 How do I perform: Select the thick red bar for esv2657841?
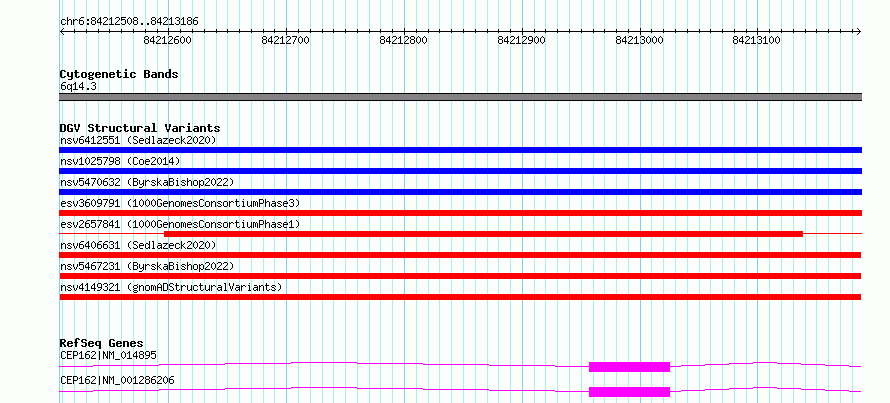[x=484, y=234]
